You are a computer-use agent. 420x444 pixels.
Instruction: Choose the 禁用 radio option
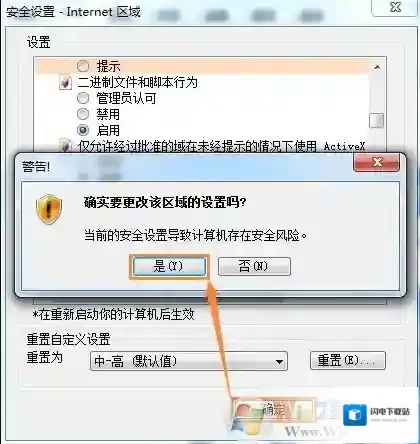(83, 114)
